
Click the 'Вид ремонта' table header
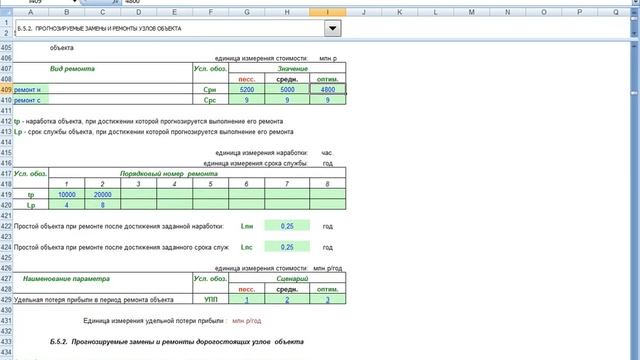point(72,69)
